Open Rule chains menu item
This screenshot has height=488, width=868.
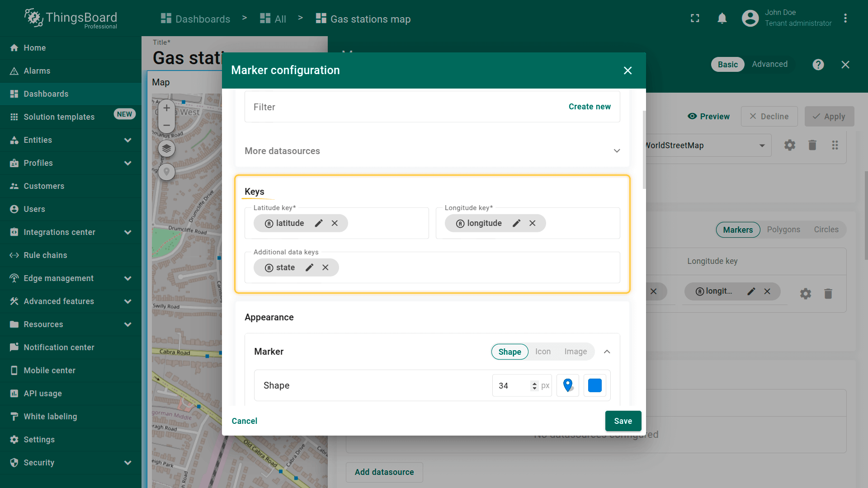click(45, 255)
